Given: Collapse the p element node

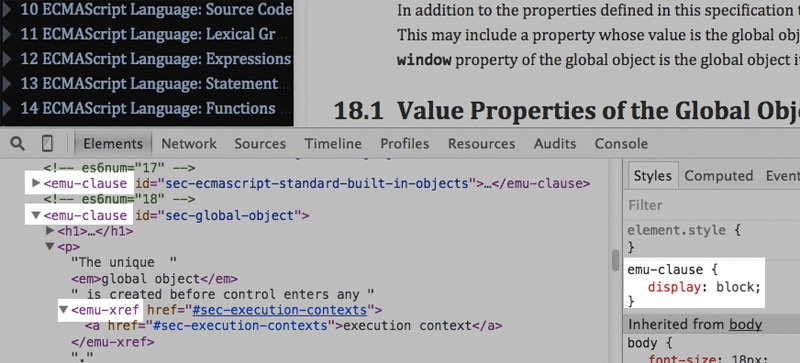Looking at the screenshot, I should coord(49,247).
